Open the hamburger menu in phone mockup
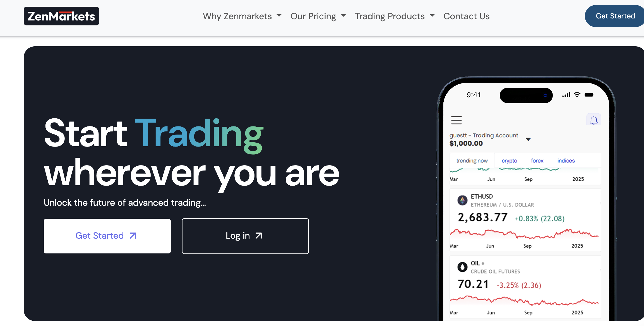644x326 pixels. [x=456, y=120]
